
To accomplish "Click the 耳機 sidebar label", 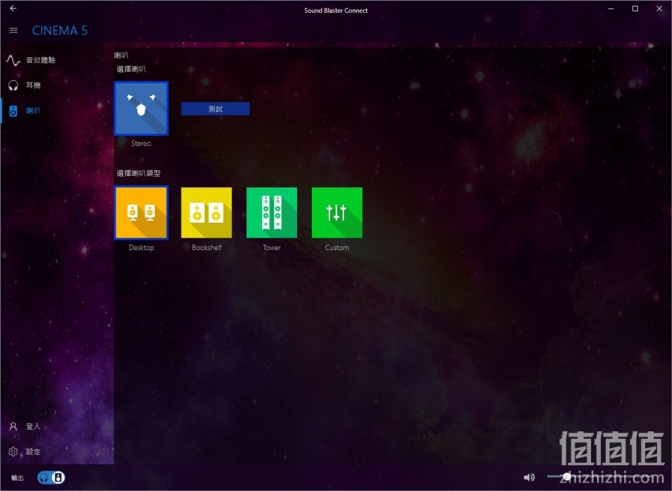I will pyautogui.click(x=33, y=85).
